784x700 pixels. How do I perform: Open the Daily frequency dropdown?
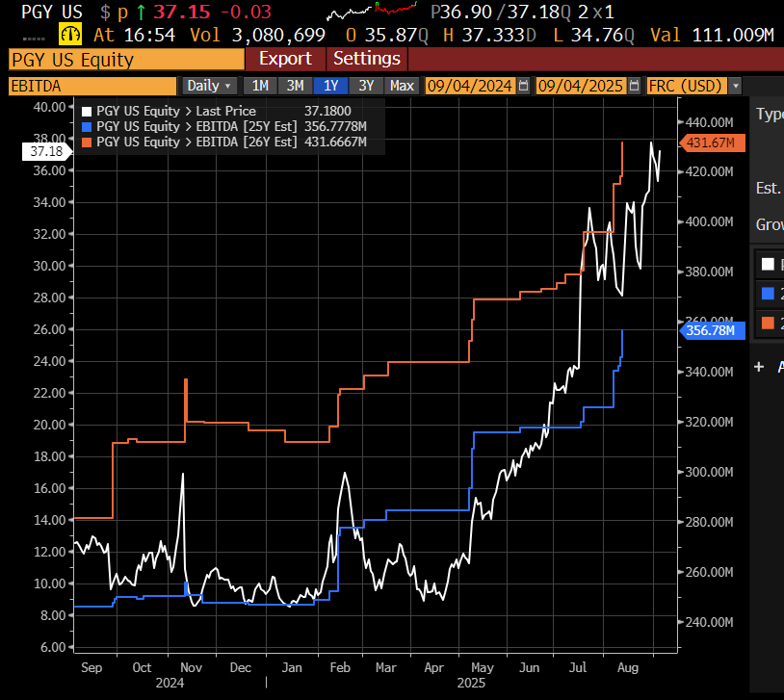coord(208,86)
